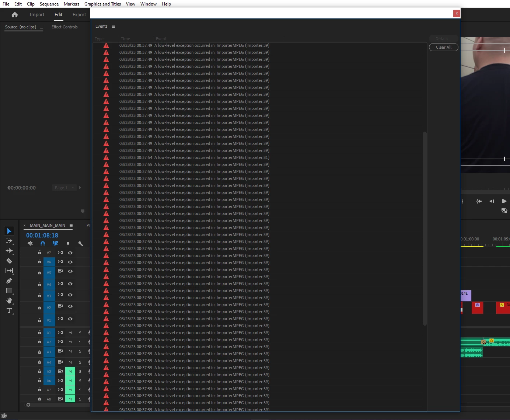
Task: Toggle Linked Selection in timeline
Action: pos(55,243)
